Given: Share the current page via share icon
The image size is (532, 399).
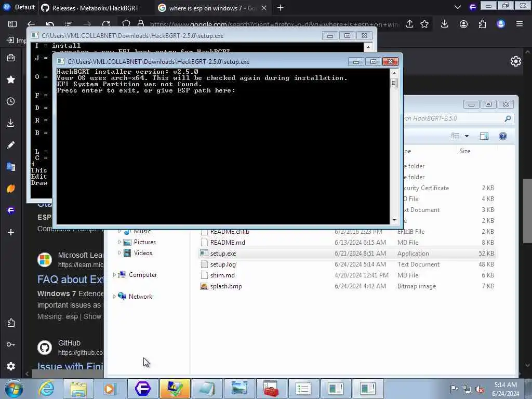Looking at the screenshot, I should point(409,24).
